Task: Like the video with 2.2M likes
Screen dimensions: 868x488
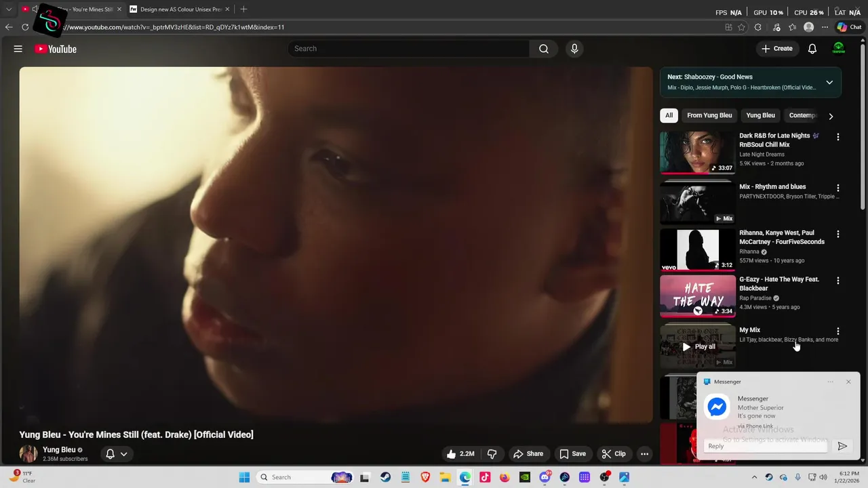Action: [460, 453]
